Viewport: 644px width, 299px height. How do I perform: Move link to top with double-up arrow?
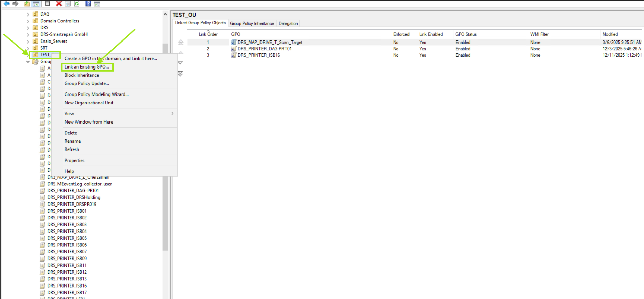(181, 43)
